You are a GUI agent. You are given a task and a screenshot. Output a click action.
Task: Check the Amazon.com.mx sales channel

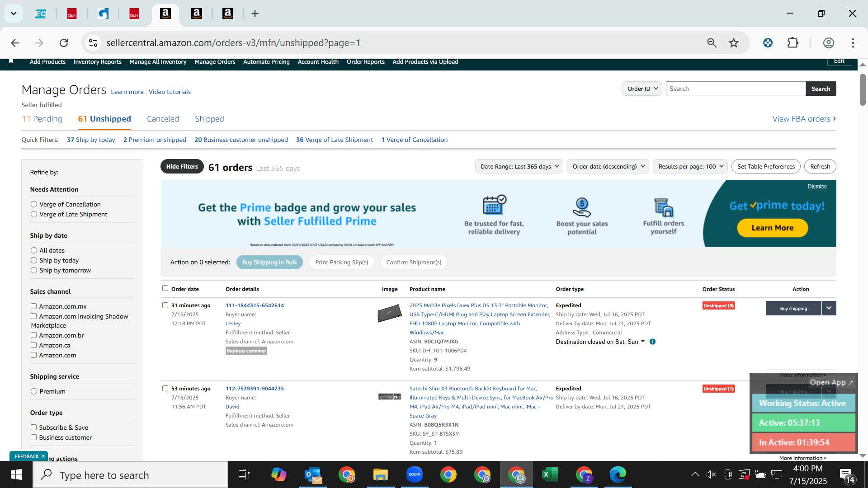pos(33,306)
